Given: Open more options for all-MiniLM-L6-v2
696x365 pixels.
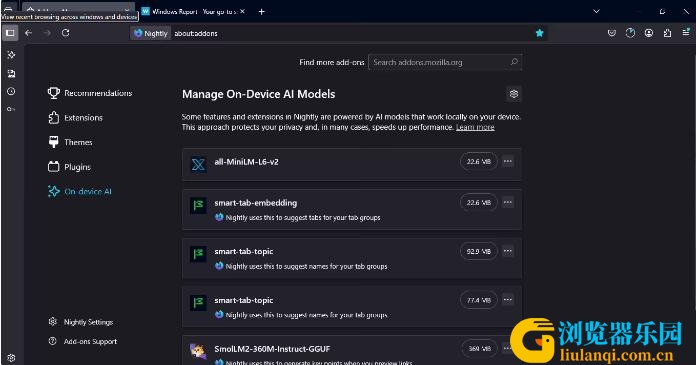Looking at the screenshot, I should pyautogui.click(x=508, y=162).
